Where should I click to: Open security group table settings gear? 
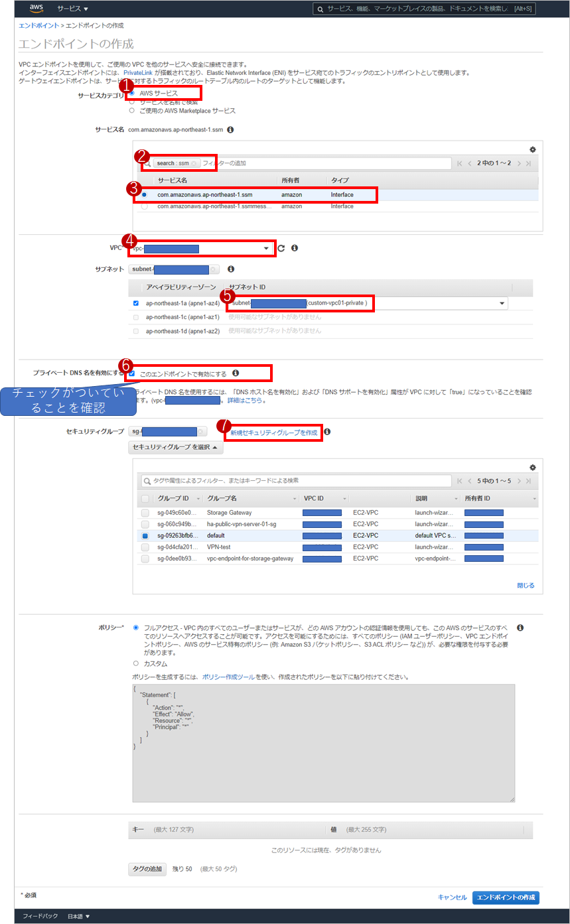pos(532,467)
